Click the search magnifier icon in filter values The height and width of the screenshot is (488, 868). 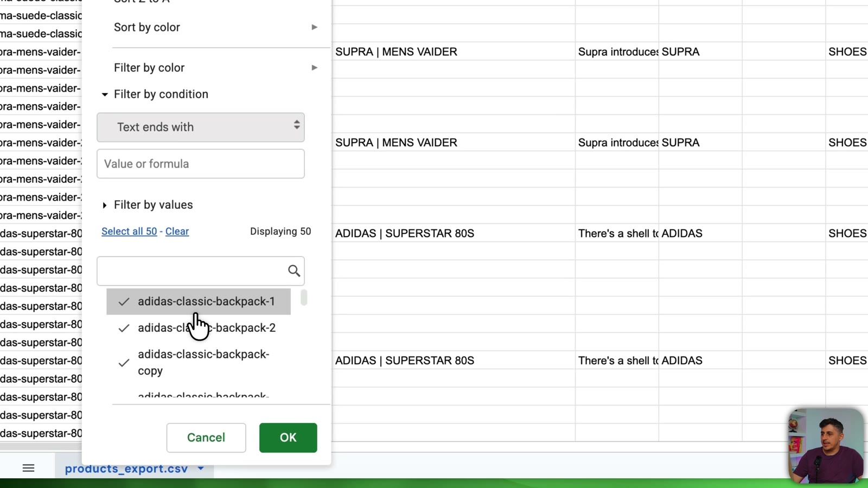(294, 271)
